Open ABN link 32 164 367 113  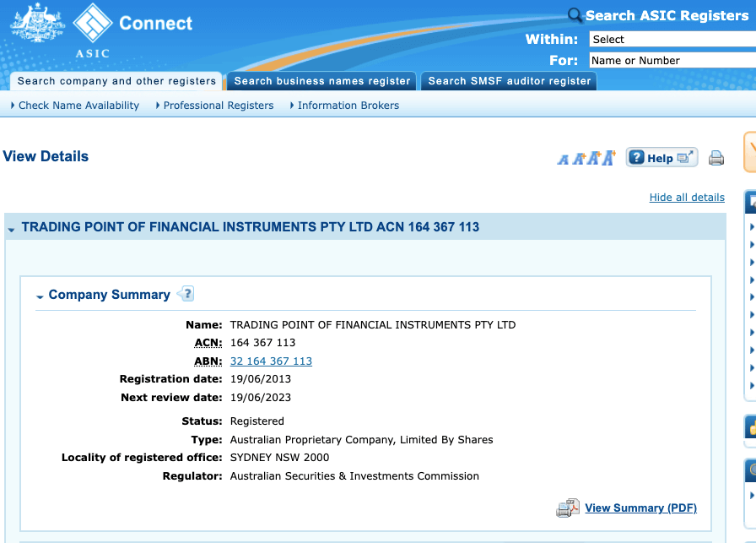tap(271, 361)
